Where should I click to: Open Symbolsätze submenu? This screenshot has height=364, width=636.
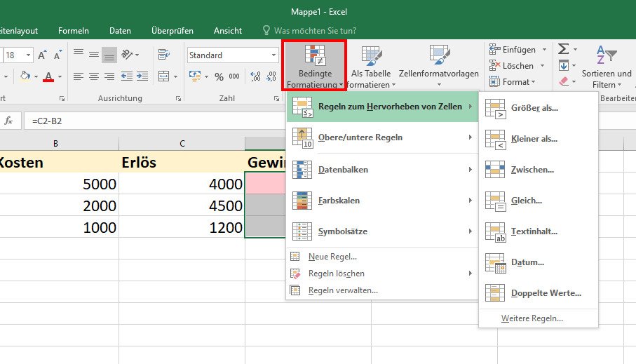(382, 231)
